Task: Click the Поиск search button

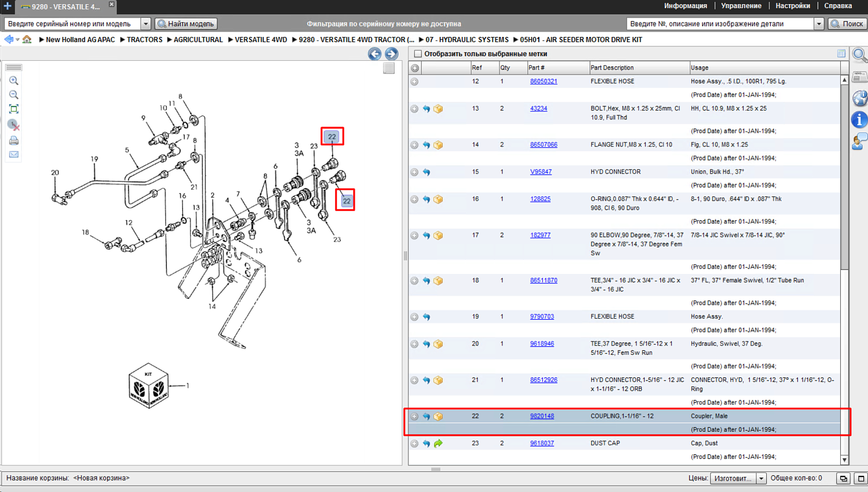Action: tap(847, 24)
